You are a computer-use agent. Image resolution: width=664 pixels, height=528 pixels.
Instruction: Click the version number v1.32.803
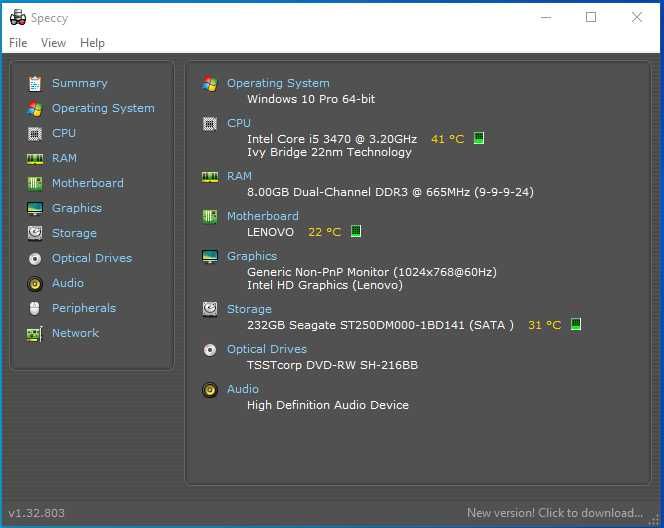click(x=36, y=513)
